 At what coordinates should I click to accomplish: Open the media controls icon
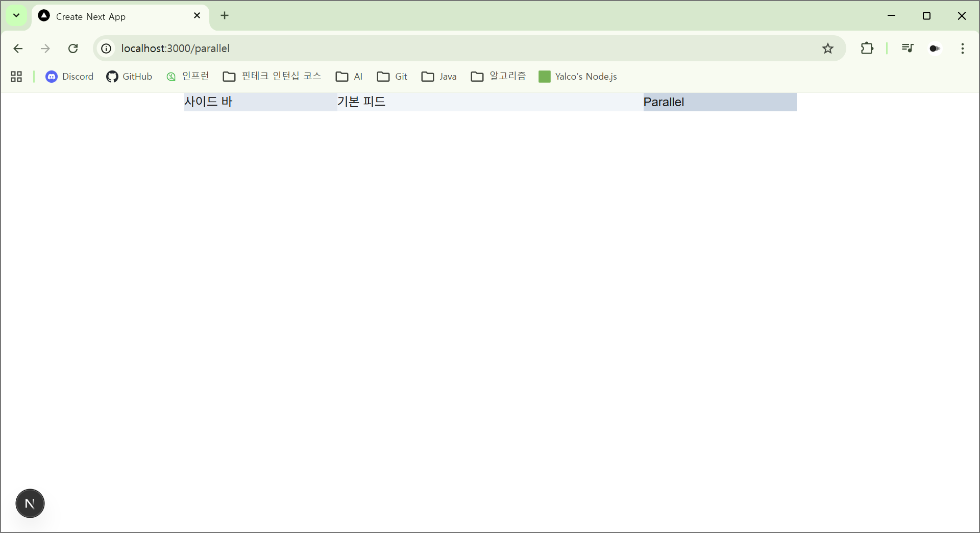pyautogui.click(x=907, y=49)
